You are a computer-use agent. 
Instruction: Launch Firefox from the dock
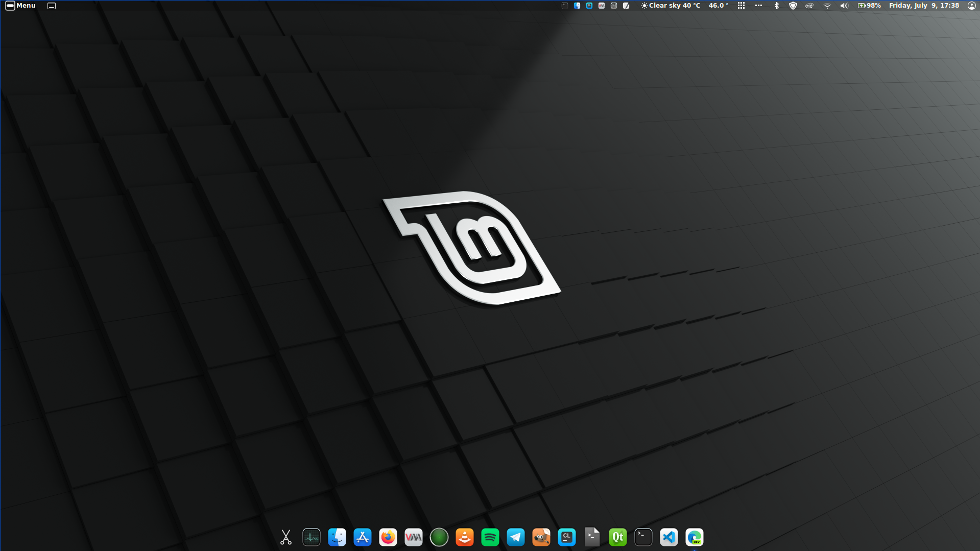pos(388,537)
